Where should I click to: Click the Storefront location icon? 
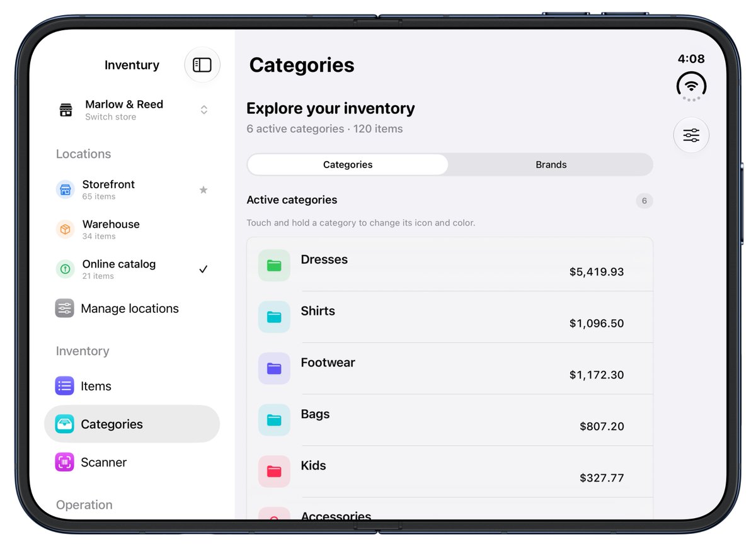coord(65,190)
